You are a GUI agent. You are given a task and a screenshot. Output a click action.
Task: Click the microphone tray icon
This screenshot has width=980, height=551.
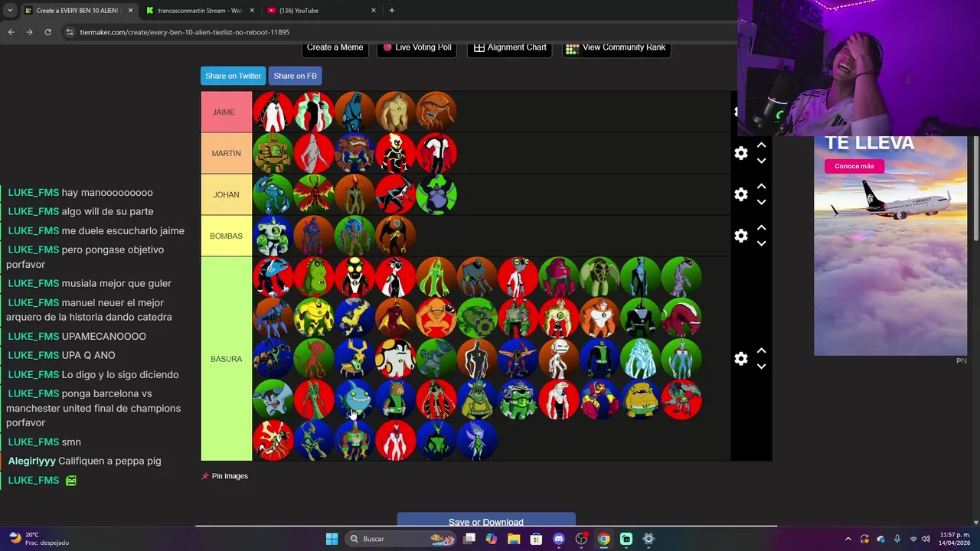(x=897, y=539)
